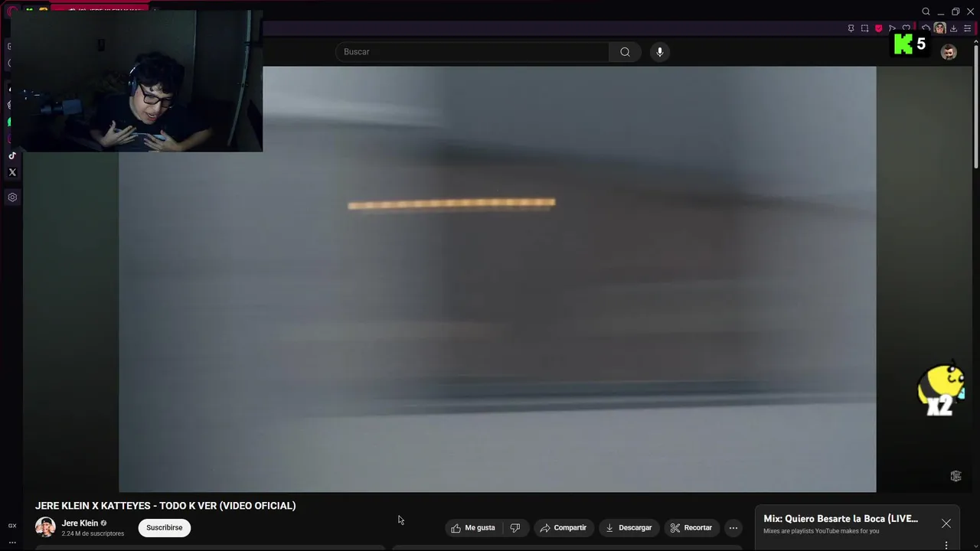The image size is (980, 551).
Task: Click the Mix: Quiero Besarte la Boca title
Action: pos(841,519)
